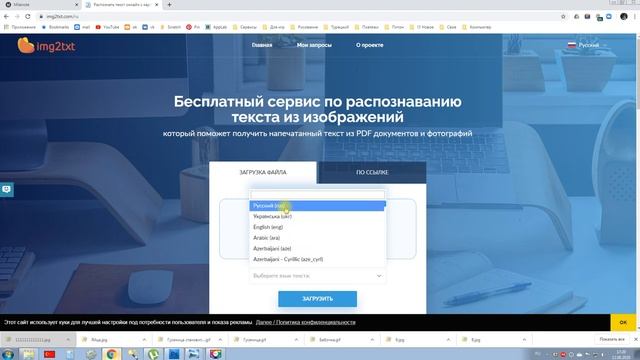Click the address bar URL field
Viewport: 640px width, 360px height.
point(298,16)
